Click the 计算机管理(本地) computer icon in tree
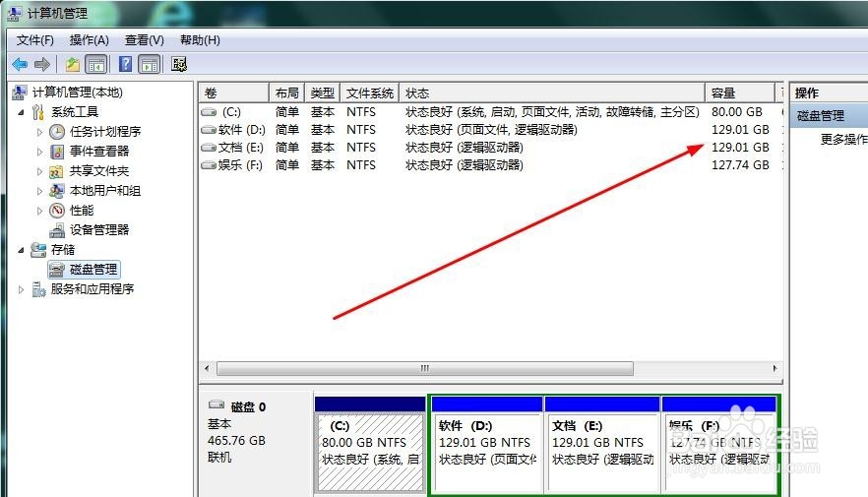 coord(20,92)
